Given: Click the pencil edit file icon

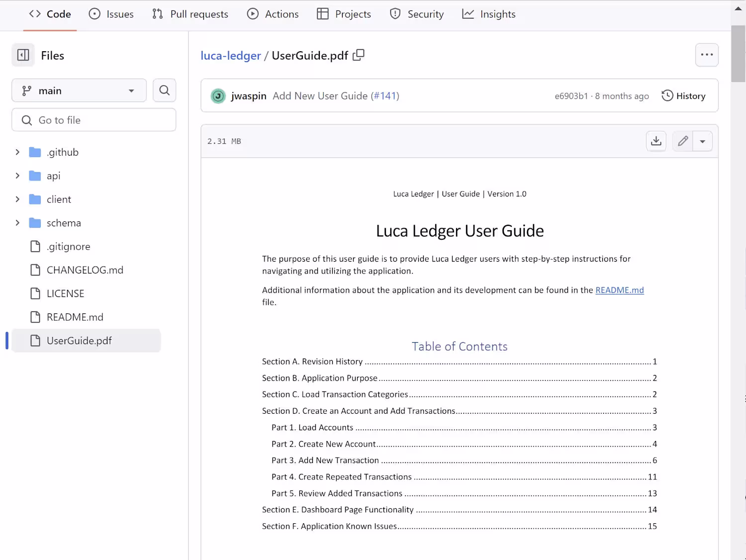Looking at the screenshot, I should coord(683,141).
